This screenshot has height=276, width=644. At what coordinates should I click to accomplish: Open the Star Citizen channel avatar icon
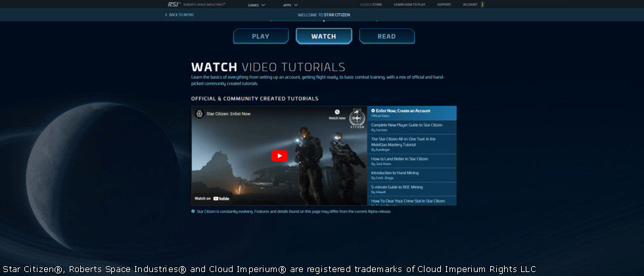pyautogui.click(x=200, y=114)
